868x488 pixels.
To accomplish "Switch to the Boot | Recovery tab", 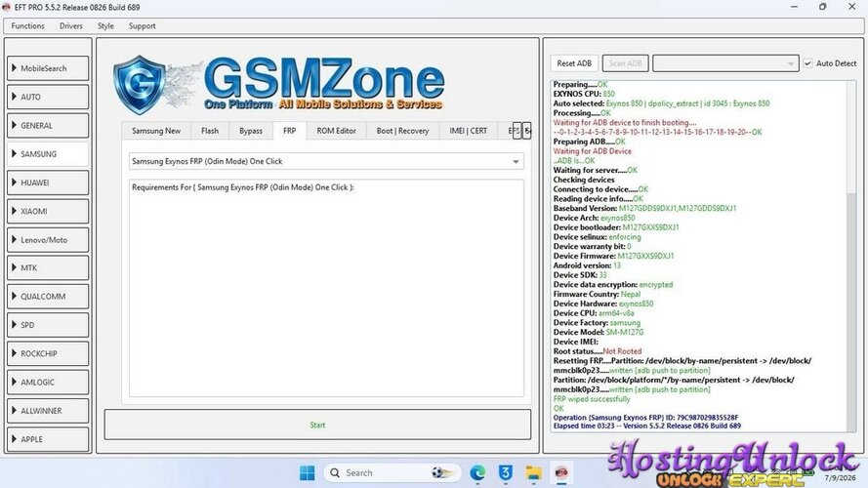I will coord(402,131).
